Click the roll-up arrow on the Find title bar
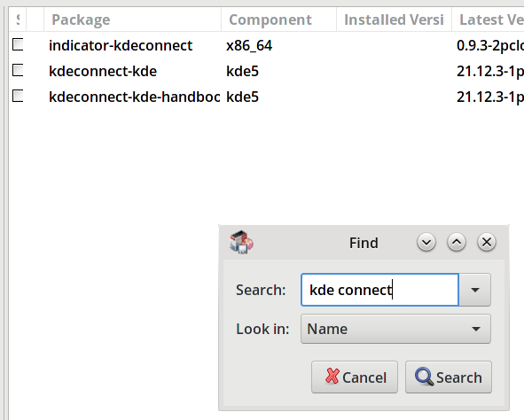This screenshot has width=524, height=420. click(457, 242)
